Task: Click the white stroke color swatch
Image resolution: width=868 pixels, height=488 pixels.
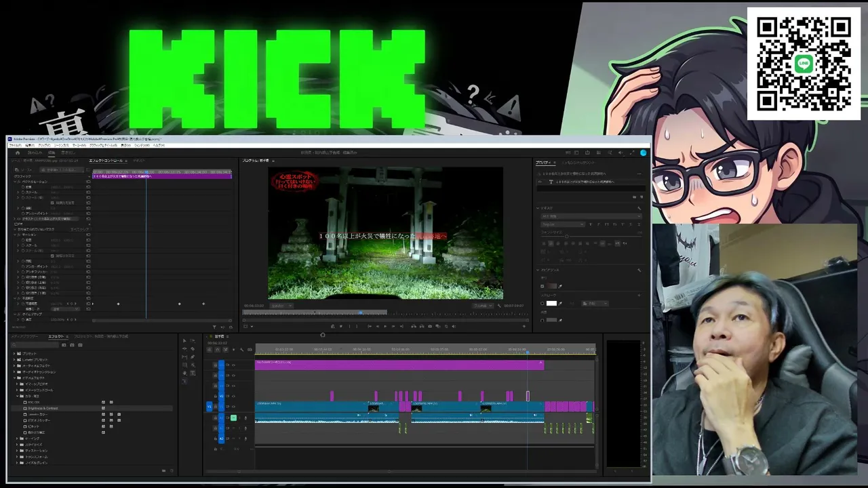Action: coord(551,304)
